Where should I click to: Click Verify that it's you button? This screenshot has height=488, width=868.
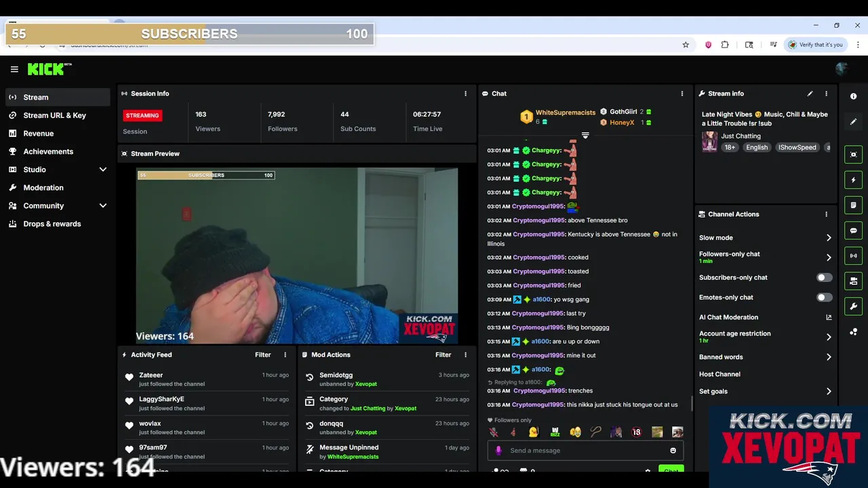click(814, 45)
